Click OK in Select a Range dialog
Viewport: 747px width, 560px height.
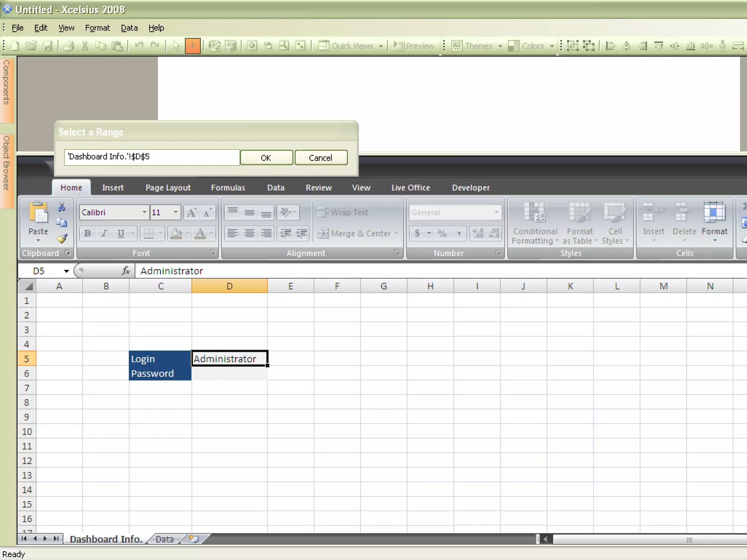point(266,157)
